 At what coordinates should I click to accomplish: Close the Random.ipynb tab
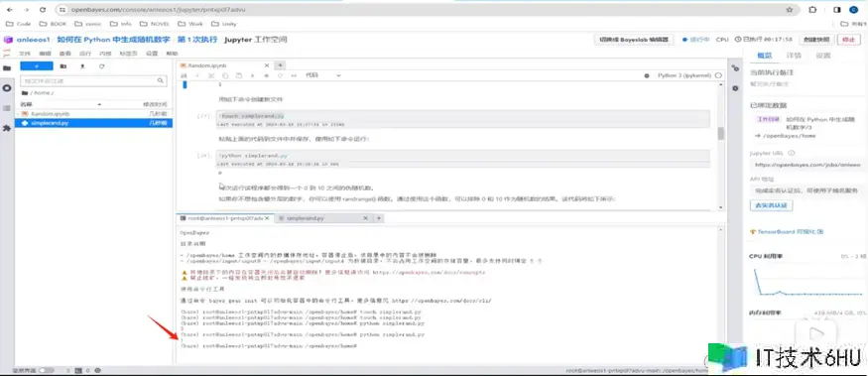268,65
